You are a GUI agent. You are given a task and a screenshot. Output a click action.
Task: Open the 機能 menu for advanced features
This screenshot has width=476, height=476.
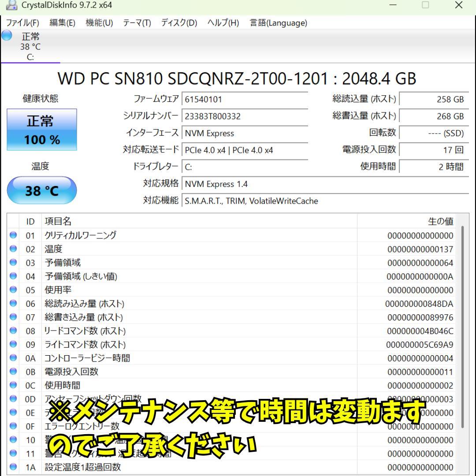point(98,23)
